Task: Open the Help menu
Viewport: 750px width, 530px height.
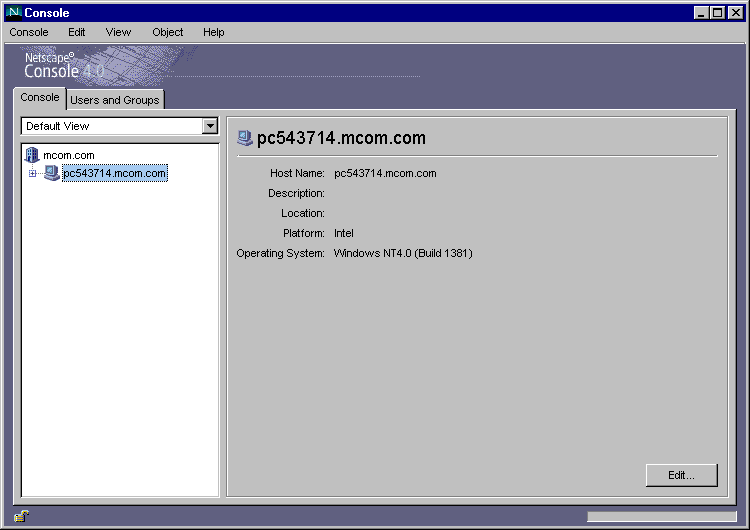Action: (x=213, y=32)
